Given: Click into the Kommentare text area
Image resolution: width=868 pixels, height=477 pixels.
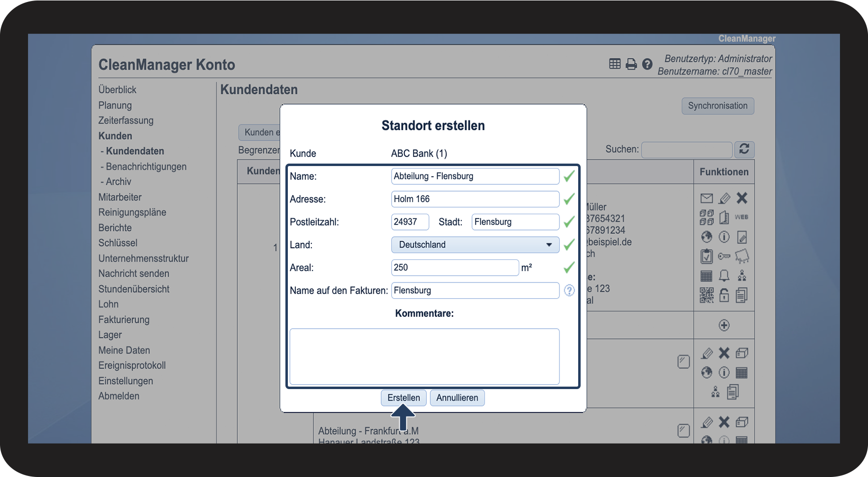Looking at the screenshot, I should click(424, 356).
